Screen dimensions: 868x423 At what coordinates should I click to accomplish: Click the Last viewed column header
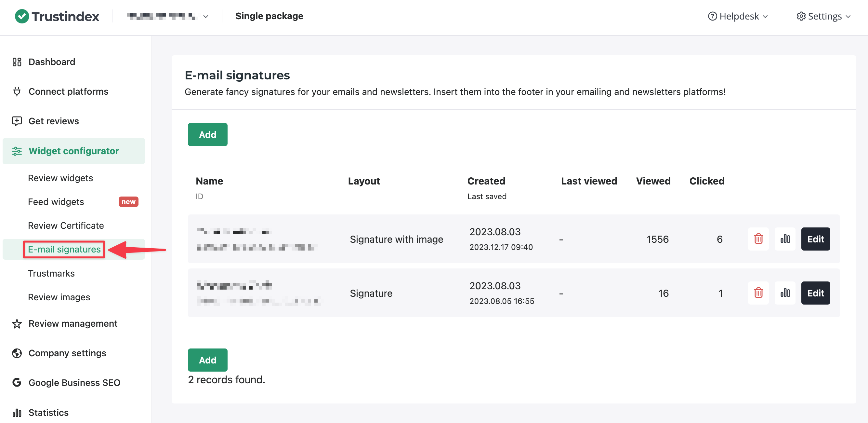[x=589, y=181]
